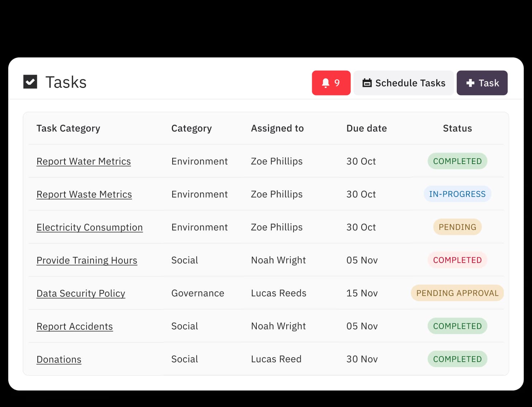Open the Report Waste Metrics link

[84, 195]
